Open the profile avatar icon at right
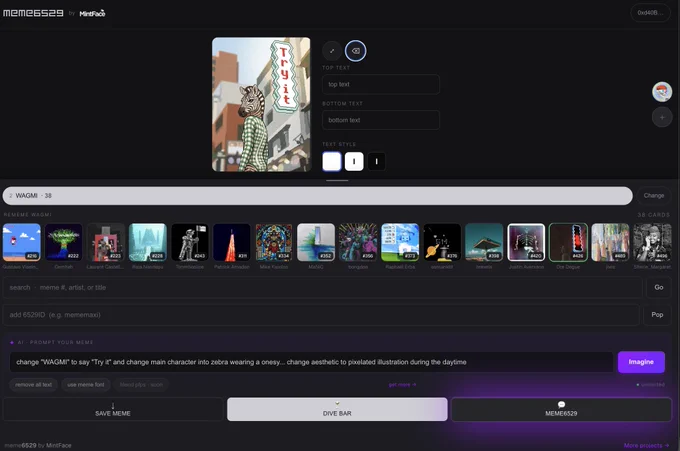This screenshot has width=680, height=451. click(x=662, y=92)
